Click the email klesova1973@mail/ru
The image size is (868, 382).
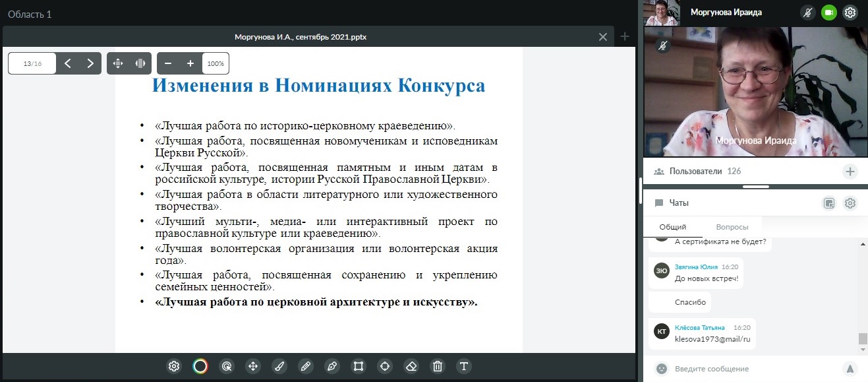(x=712, y=339)
